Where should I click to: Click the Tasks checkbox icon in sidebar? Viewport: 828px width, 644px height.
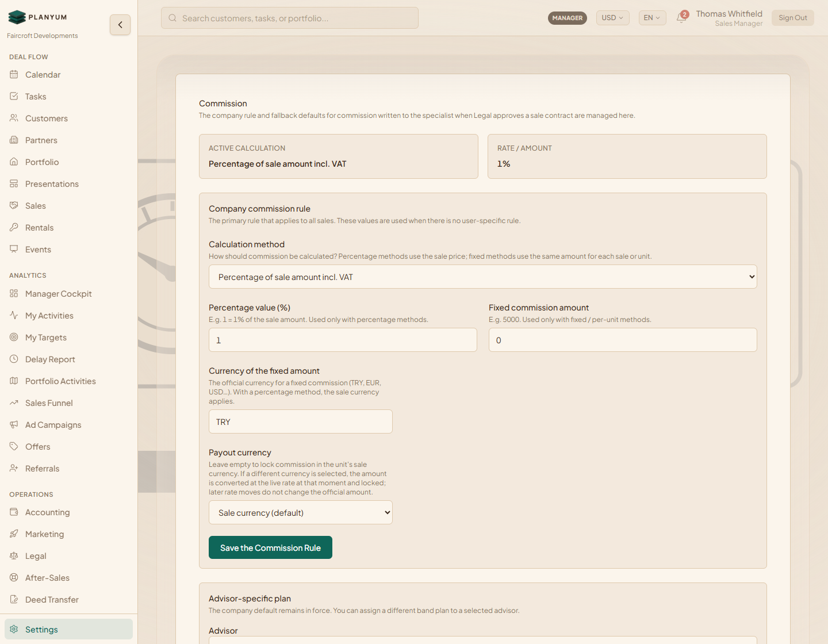tap(14, 97)
